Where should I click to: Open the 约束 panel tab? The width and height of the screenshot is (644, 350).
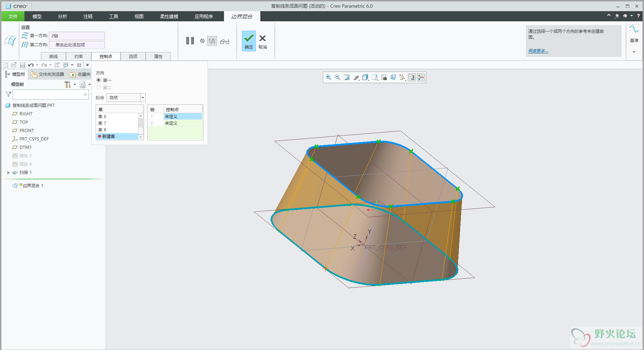pos(79,56)
